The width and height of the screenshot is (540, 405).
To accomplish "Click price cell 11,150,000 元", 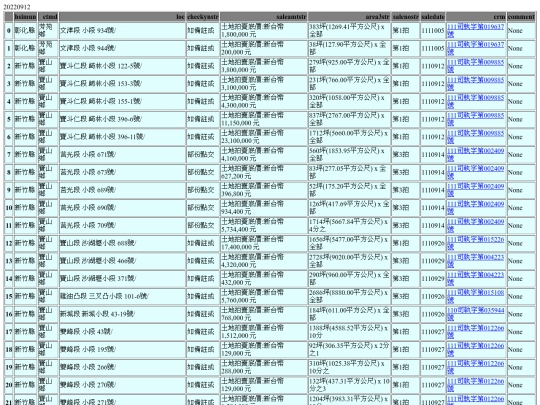I will (x=263, y=119).
